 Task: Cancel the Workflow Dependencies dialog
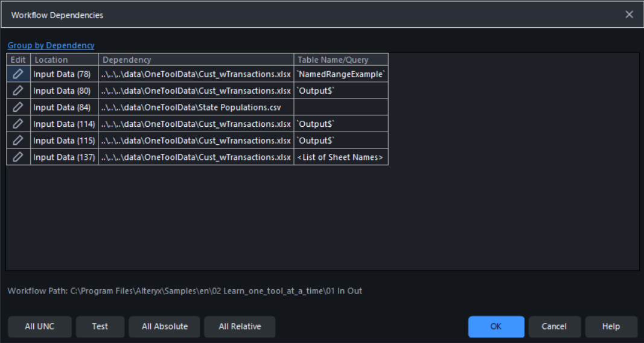click(x=554, y=327)
